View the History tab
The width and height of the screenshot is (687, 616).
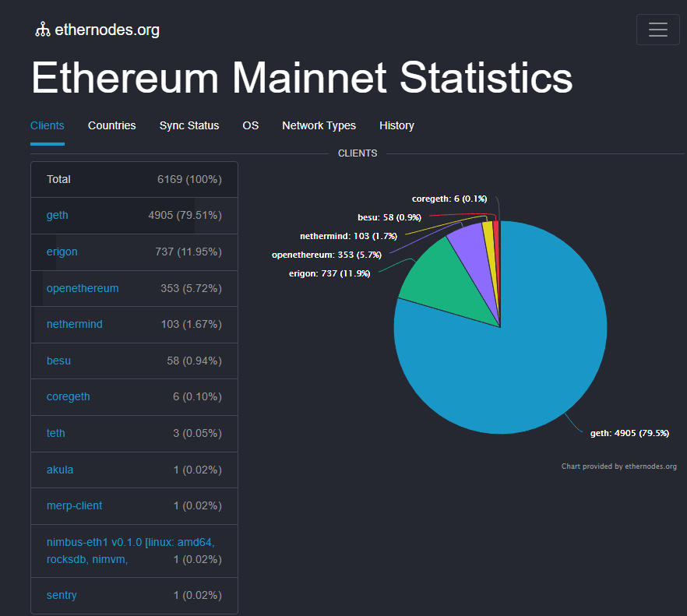pos(396,125)
